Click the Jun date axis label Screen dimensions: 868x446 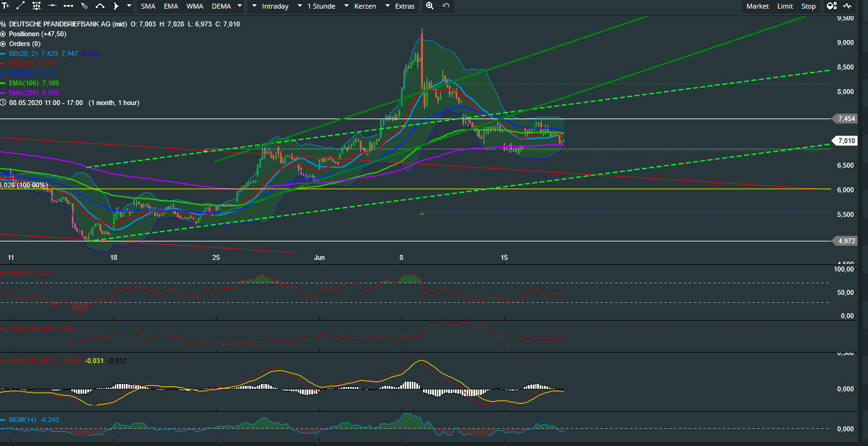(x=319, y=259)
